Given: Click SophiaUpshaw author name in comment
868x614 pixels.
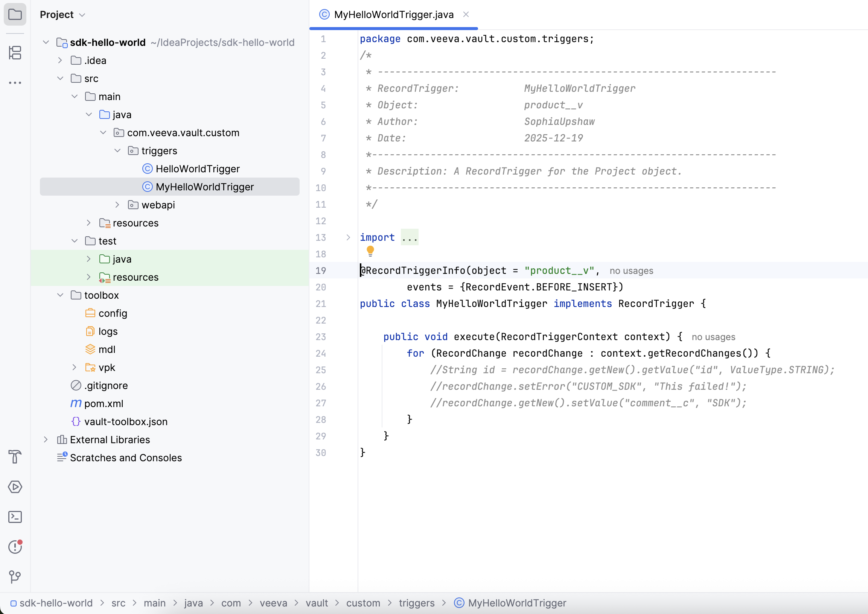Looking at the screenshot, I should [x=559, y=122].
